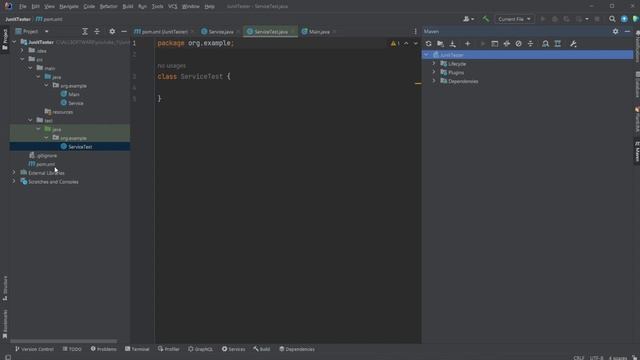The height and width of the screenshot is (360, 640).
Task: Expand Lifecycle node in Maven panel
Action: pos(434,64)
